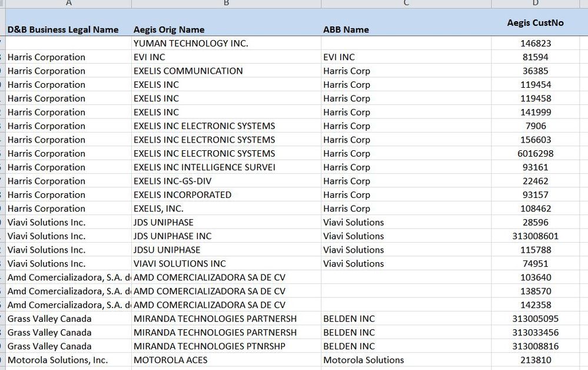Select cell with customer number 81594
This screenshot has width=588, height=370.
click(x=535, y=57)
